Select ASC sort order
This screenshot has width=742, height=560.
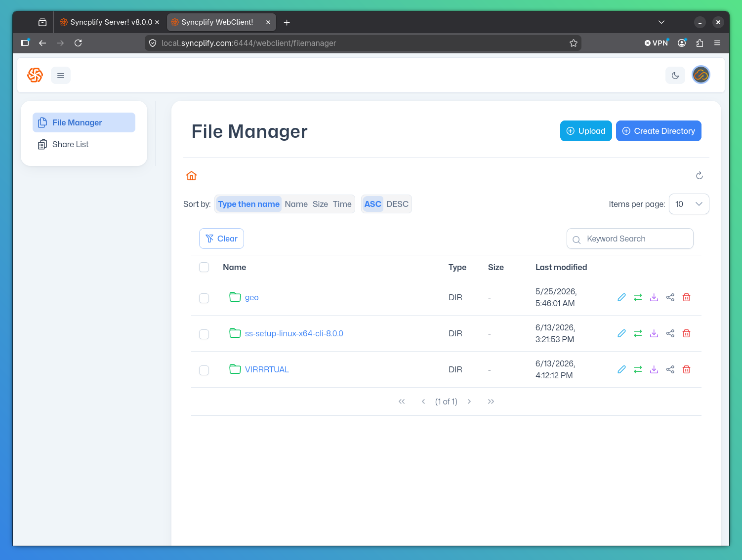373,204
